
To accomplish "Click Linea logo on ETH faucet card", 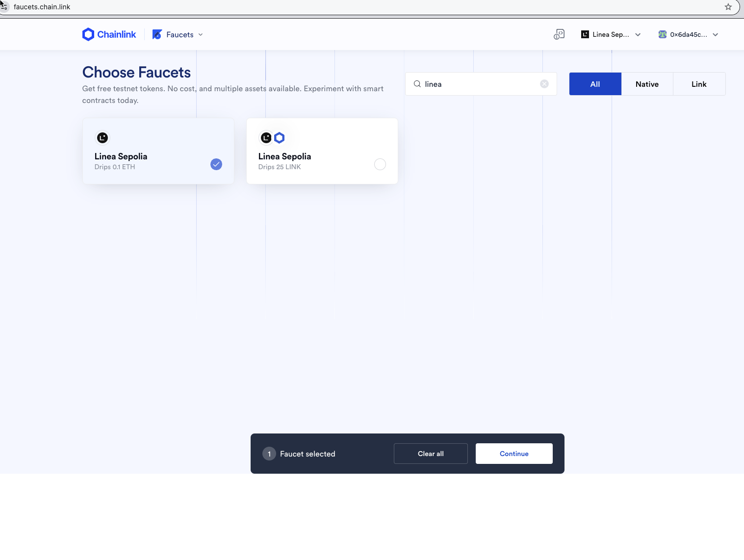I will pyautogui.click(x=103, y=138).
